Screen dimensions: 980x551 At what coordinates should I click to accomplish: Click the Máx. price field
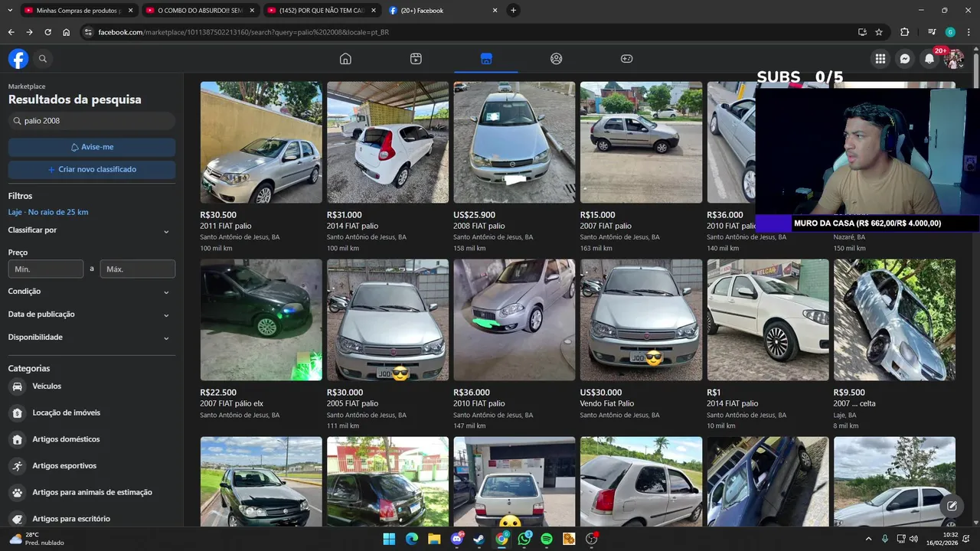138,269
